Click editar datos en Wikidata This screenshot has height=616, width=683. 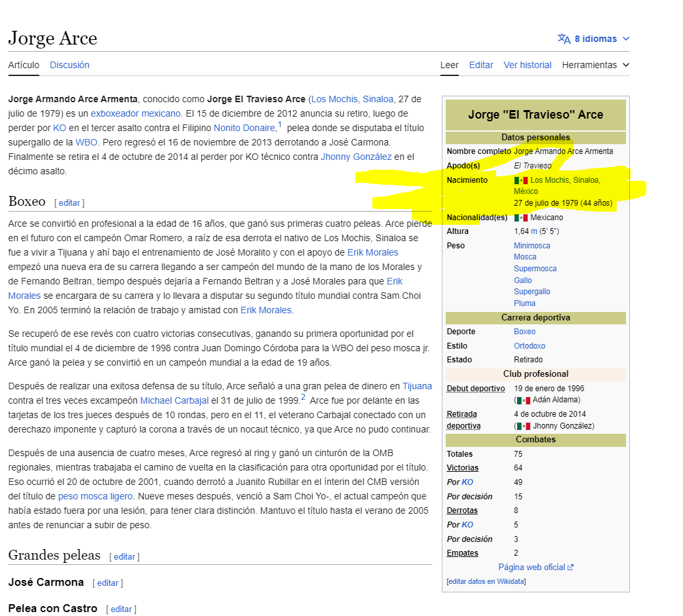486,582
